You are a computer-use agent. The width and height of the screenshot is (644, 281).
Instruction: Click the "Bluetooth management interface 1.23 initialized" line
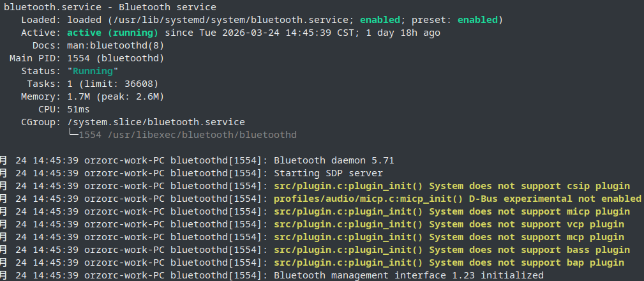tap(408, 275)
